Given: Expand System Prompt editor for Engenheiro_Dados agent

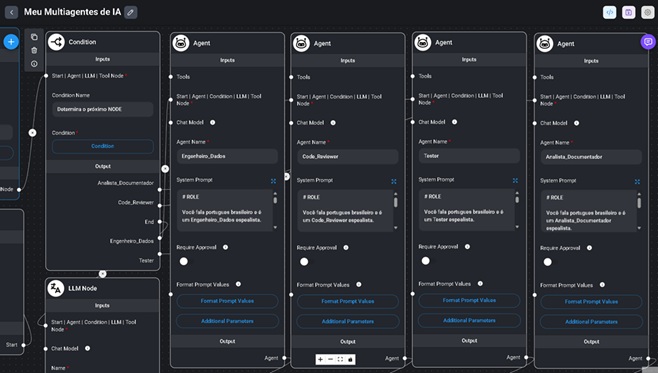Looking at the screenshot, I should coord(273,181).
